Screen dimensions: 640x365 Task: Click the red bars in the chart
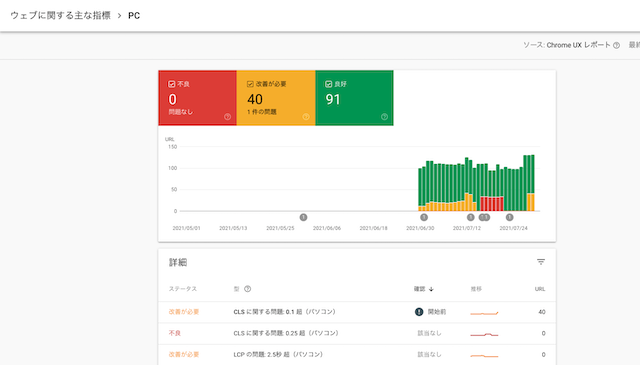pyautogui.click(x=492, y=204)
